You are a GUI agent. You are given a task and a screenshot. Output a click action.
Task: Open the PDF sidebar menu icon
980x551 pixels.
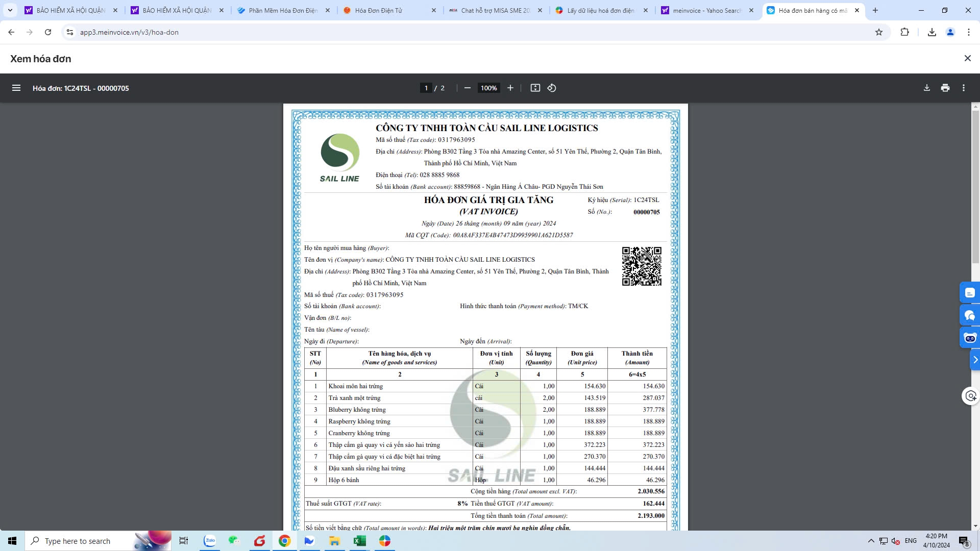pyautogui.click(x=16, y=88)
